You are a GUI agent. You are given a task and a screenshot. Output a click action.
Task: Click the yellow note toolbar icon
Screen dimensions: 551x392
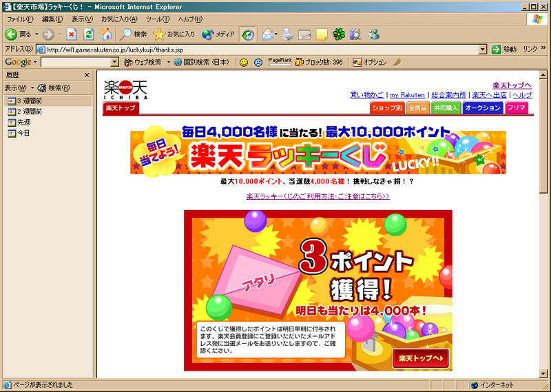pyautogui.click(x=322, y=34)
